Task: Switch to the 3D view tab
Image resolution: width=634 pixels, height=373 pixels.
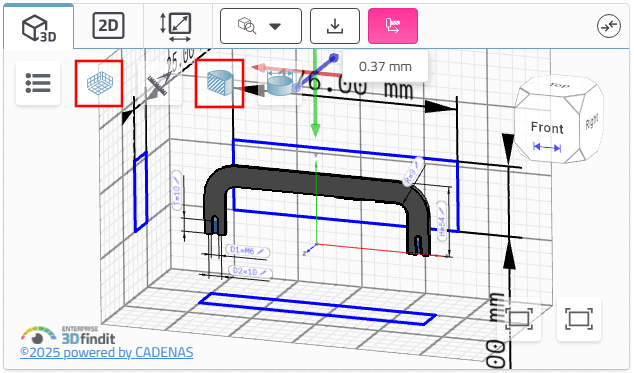Action: coord(39,27)
